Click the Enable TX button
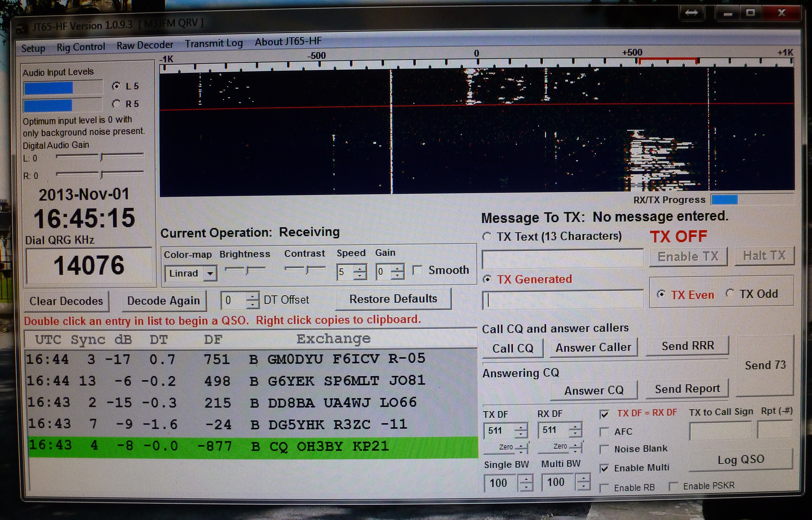This screenshot has height=520, width=812. click(x=688, y=257)
